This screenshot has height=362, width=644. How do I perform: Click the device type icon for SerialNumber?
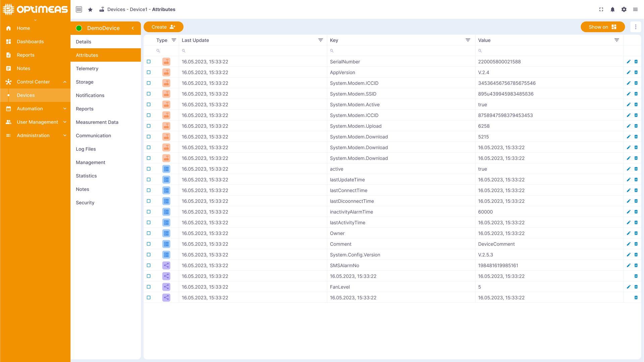click(x=166, y=62)
